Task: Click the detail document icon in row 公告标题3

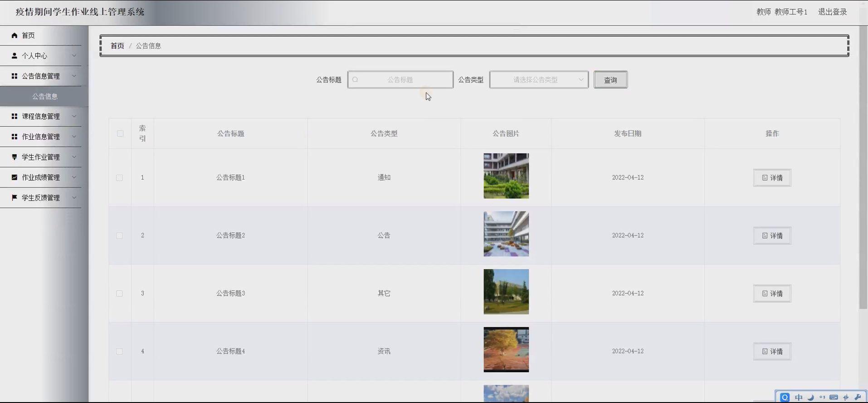Action: (765, 294)
